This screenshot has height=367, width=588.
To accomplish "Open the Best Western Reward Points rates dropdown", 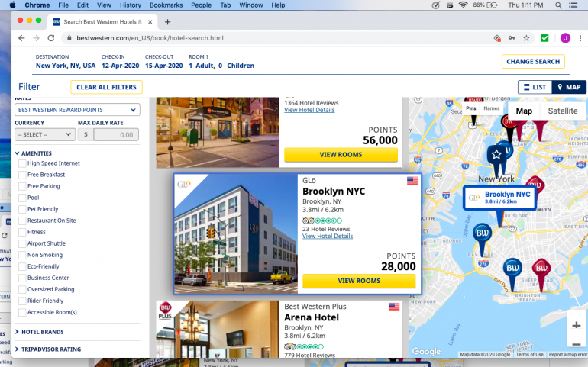I will [x=76, y=110].
